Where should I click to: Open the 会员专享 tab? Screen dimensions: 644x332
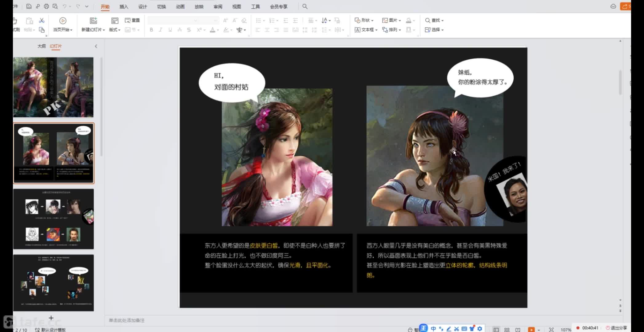point(279,6)
